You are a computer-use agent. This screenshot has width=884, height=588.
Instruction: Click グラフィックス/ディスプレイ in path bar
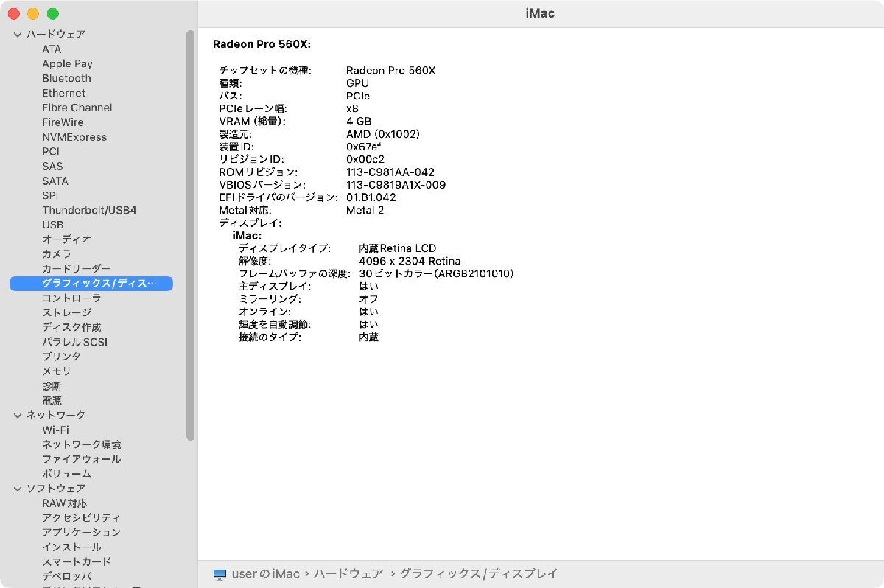(x=479, y=574)
